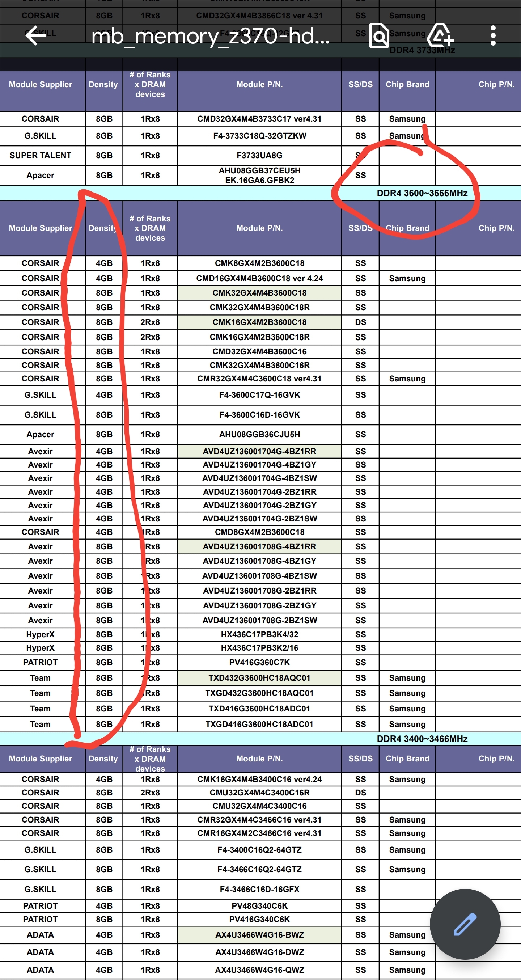The width and height of the screenshot is (521, 980).
Task: Select highlighted cell AVD4UZ136001704G-4BZ1RR
Action: coord(259,451)
